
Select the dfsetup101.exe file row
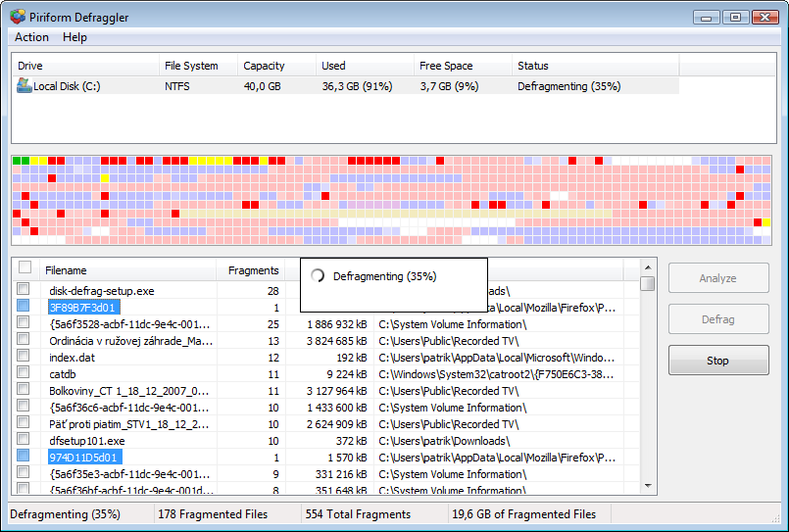(x=327, y=441)
